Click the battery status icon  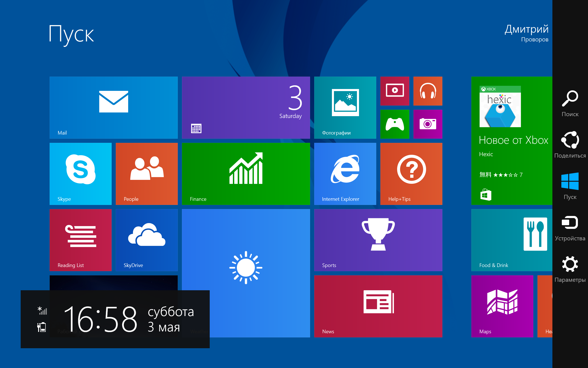click(42, 327)
